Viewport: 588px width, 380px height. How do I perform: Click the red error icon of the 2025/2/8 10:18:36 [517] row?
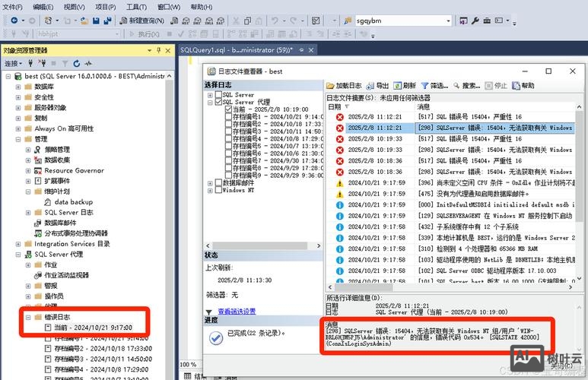(340, 161)
